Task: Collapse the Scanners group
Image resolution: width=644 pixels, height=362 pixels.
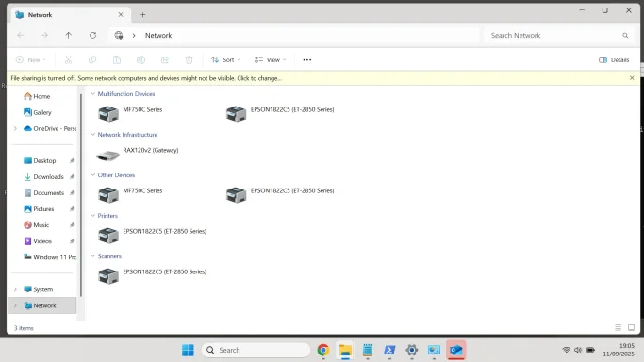Action: (92, 256)
